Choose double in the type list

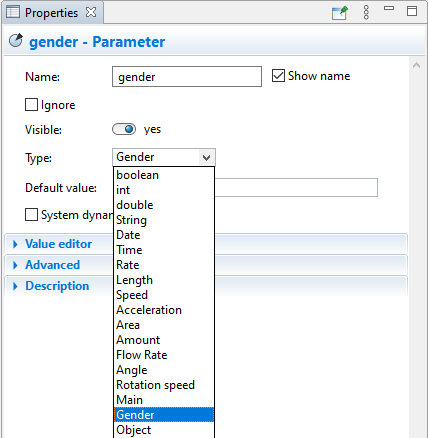164,205
